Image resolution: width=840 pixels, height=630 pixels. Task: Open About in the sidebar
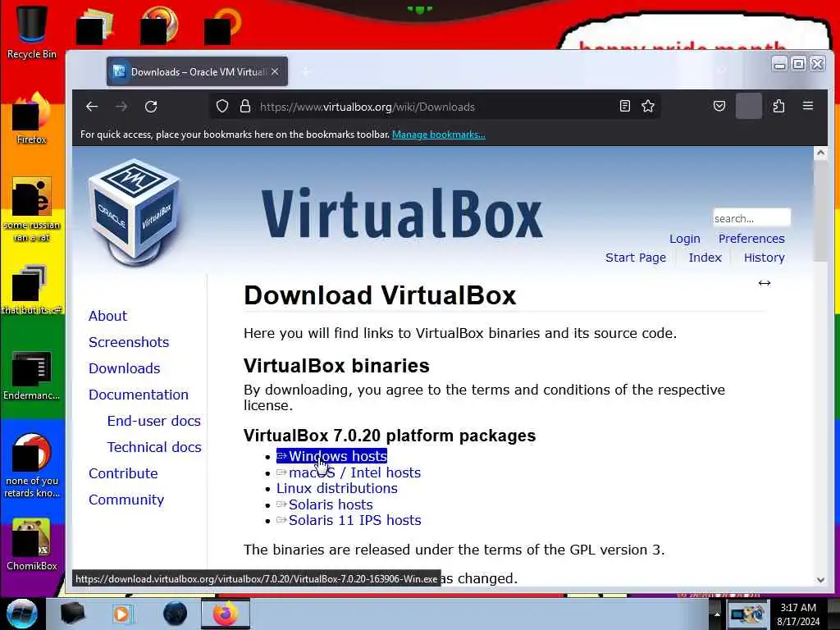pos(107,316)
